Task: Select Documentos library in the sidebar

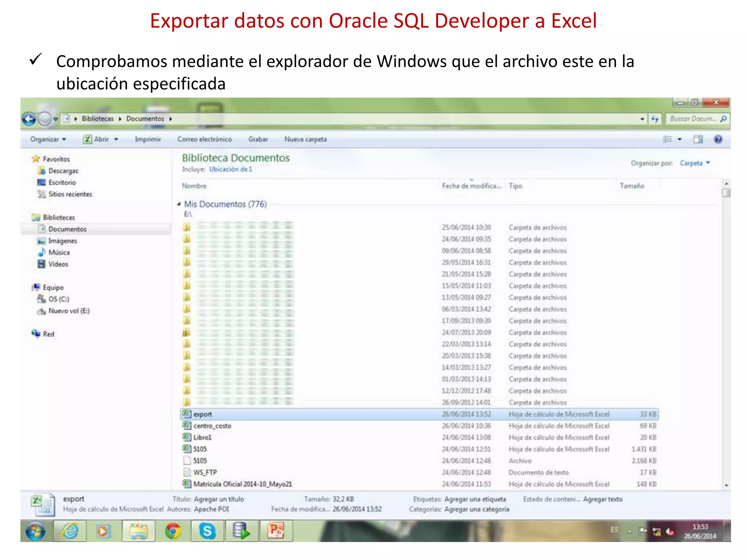Action: [x=67, y=229]
